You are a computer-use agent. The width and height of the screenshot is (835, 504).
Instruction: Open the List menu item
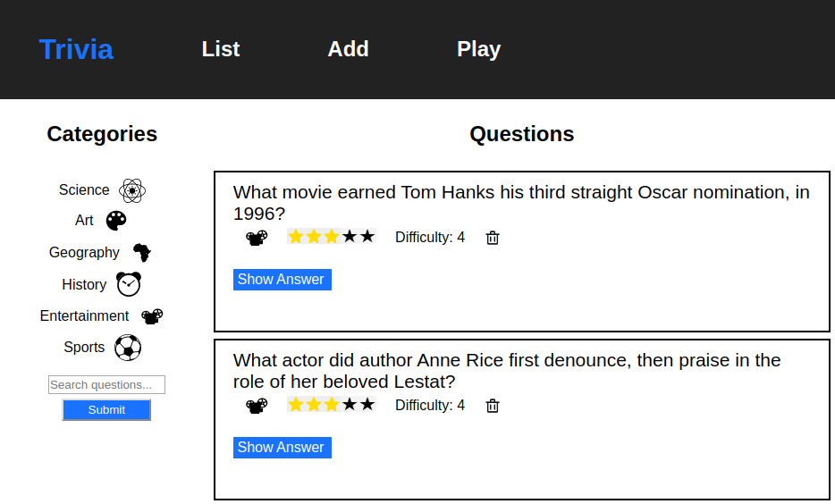[x=221, y=49]
